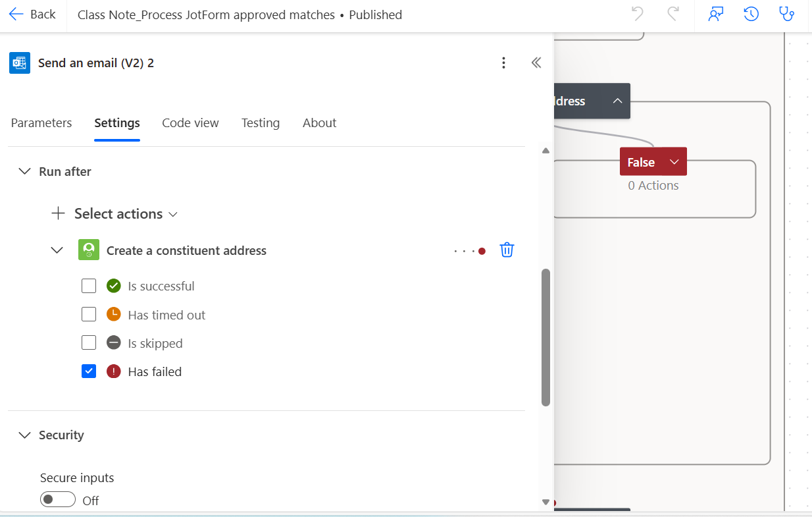The width and height of the screenshot is (812, 517).
Task: Click the 0 Actions label under False
Action: (653, 186)
